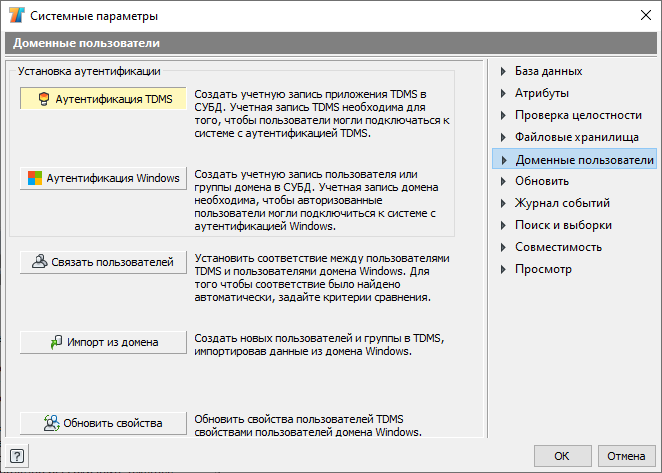The height and width of the screenshot is (473, 662).
Task: Close the Системные параметры dialog
Action: [x=646, y=16]
